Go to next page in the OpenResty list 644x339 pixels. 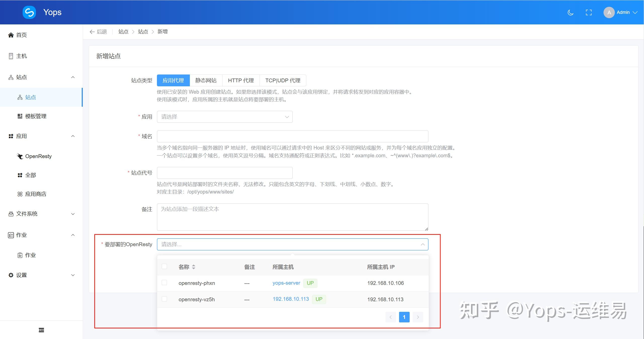[x=417, y=317]
